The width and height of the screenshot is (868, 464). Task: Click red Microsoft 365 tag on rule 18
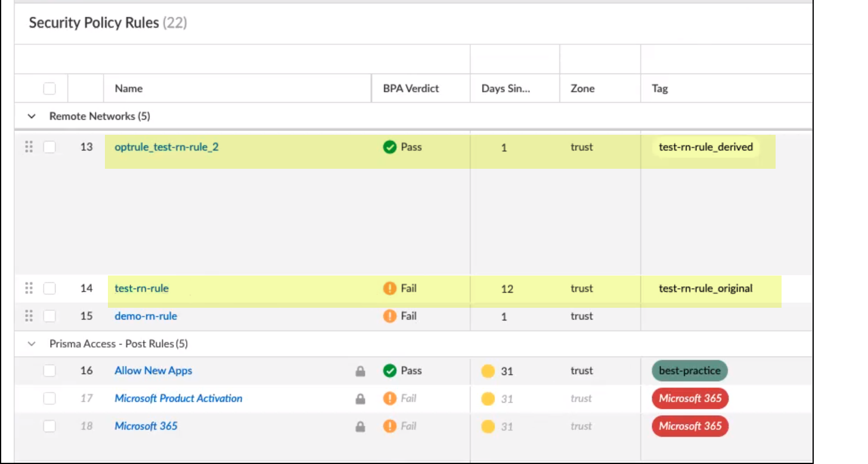click(x=690, y=426)
